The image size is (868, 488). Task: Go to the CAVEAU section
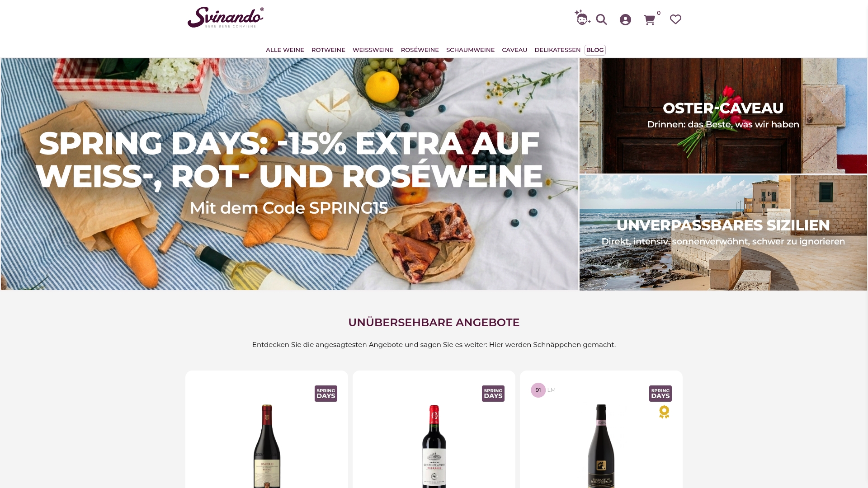click(514, 50)
